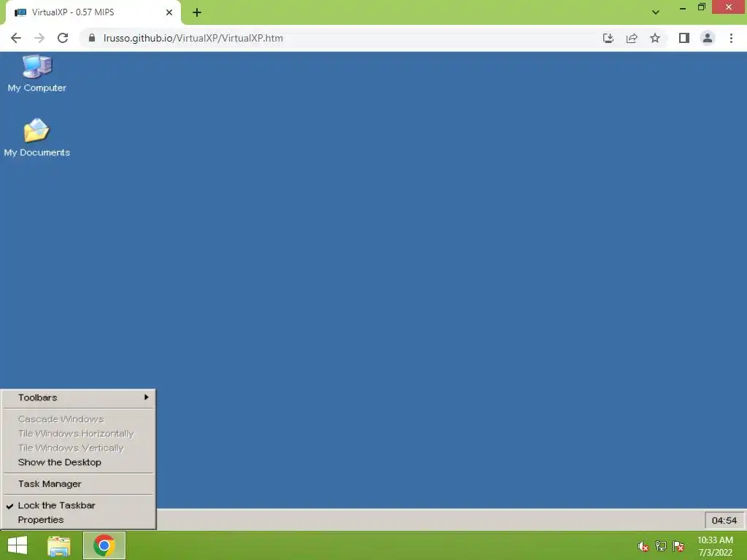The width and height of the screenshot is (747, 560).
Task: Click the install app icon in address bar
Action: pos(608,38)
